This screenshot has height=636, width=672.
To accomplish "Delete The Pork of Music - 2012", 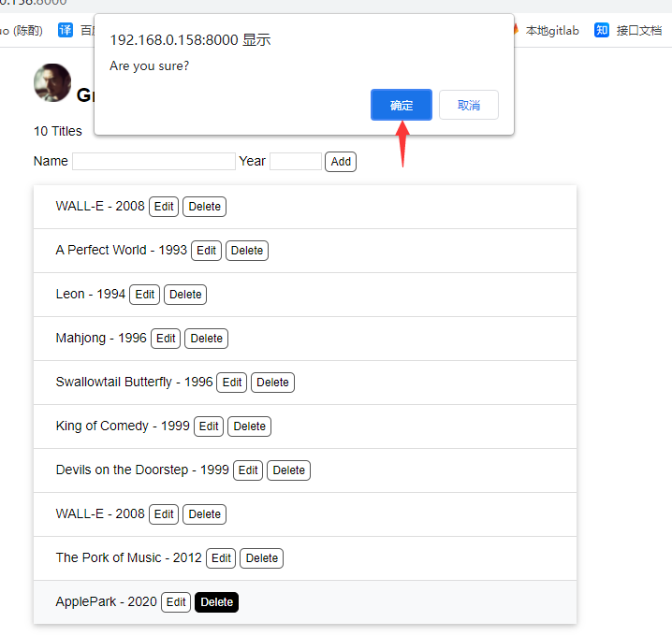I will click(x=261, y=558).
